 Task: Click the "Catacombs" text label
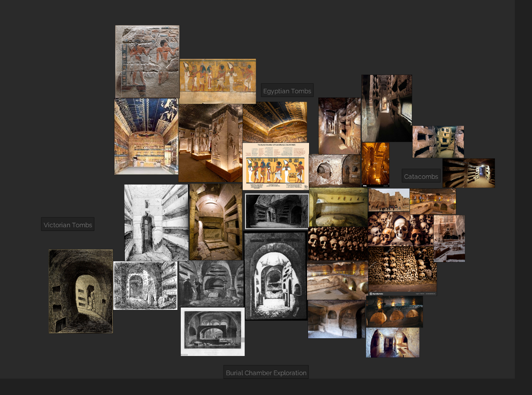421,176
